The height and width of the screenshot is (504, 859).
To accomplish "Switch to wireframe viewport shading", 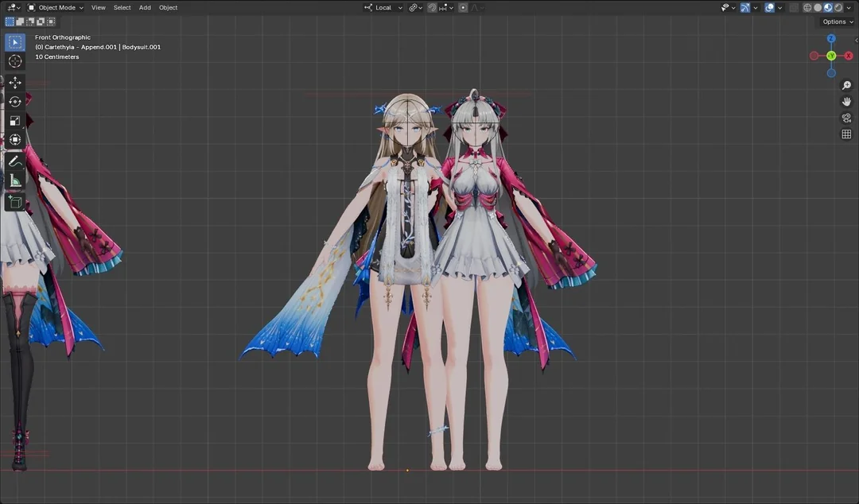I will (x=807, y=8).
